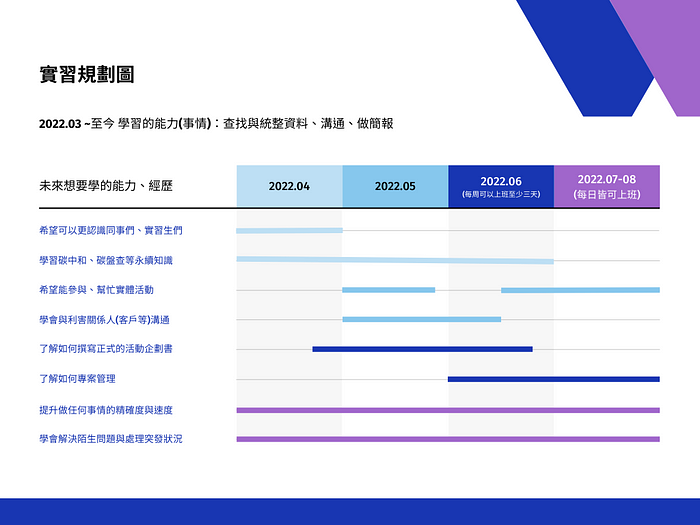Select the light blue bar for 希望可以更認識同事們

(x=289, y=231)
